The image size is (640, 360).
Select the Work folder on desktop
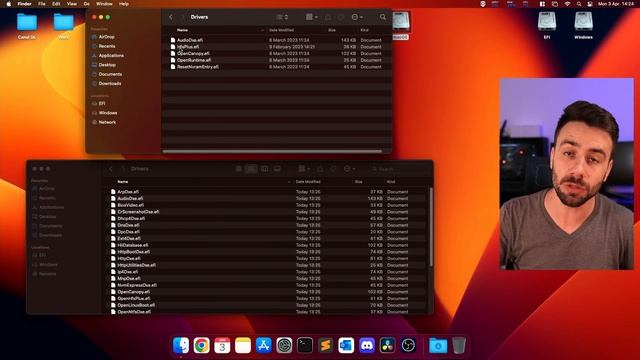[x=64, y=26]
